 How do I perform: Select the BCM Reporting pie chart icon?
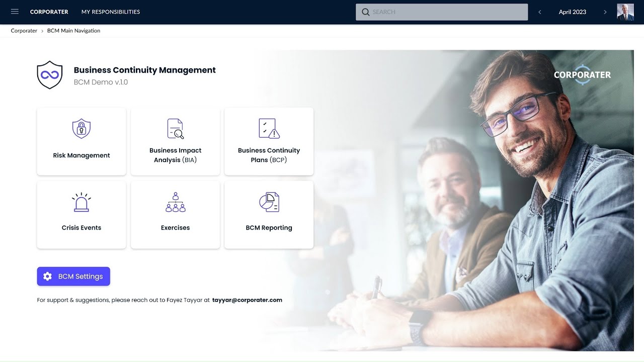pyautogui.click(x=269, y=201)
